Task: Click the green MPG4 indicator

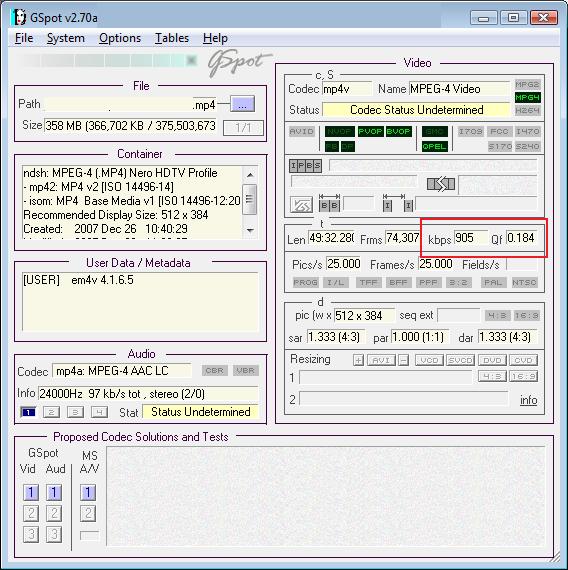Action: pos(528,97)
